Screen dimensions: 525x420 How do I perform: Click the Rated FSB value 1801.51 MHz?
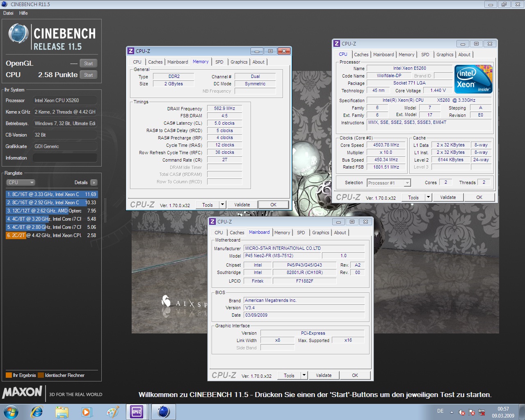coord(386,167)
